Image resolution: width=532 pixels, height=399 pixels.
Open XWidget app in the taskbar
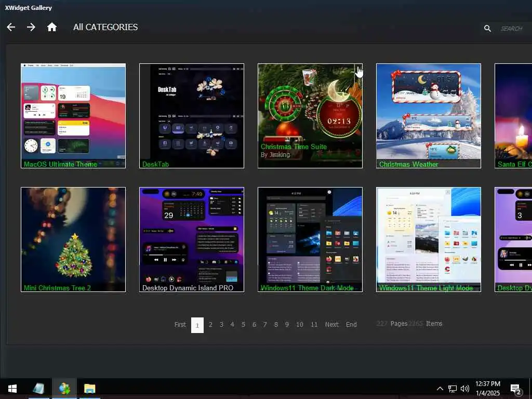[x=64, y=388]
